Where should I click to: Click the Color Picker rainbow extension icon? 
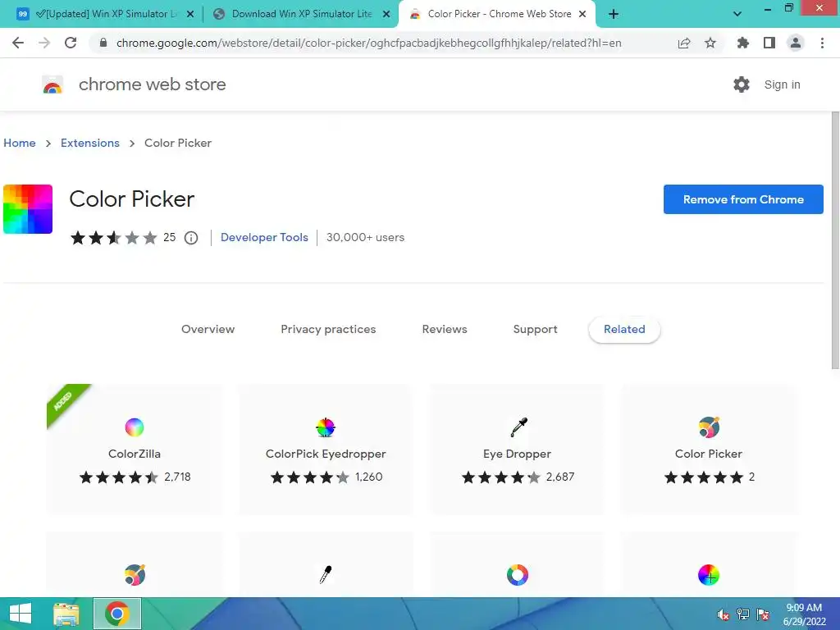pyautogui.click(x=28, y=209)
